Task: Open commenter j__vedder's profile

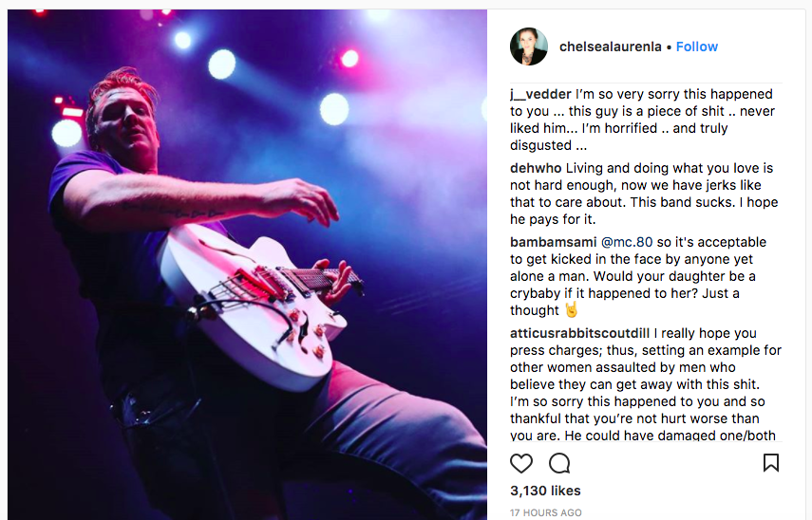Action: [x=540, y=95]
